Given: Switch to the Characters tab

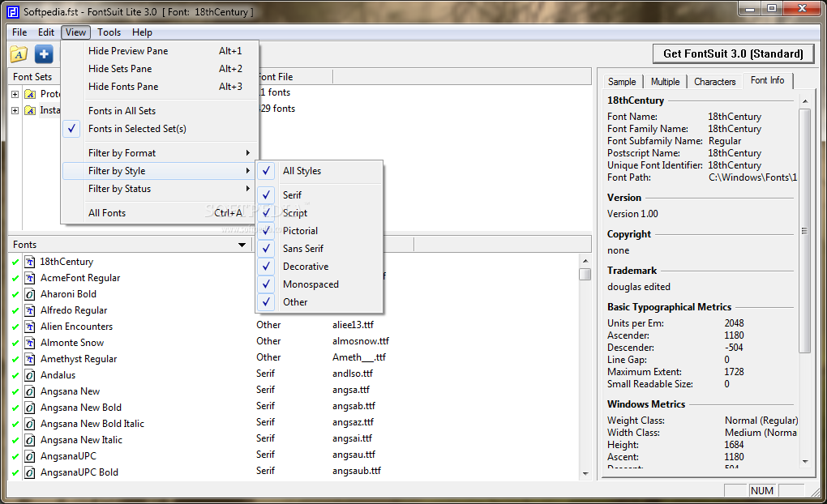Looking at the screenshot, I should click(714, 82).
